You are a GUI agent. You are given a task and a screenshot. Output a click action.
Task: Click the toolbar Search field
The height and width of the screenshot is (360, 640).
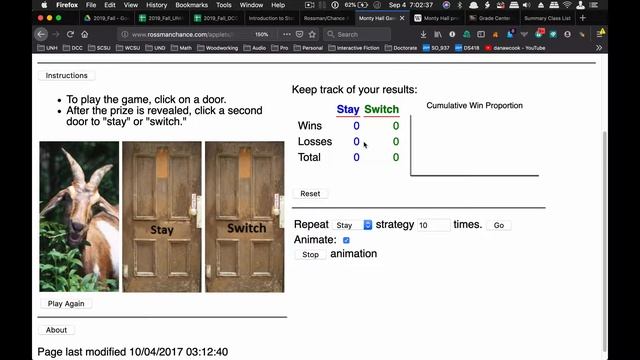(x=357, y=34)
